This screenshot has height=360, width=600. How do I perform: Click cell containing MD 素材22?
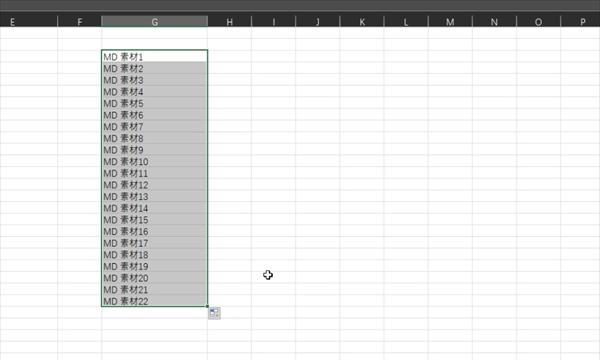coord(155,301)
